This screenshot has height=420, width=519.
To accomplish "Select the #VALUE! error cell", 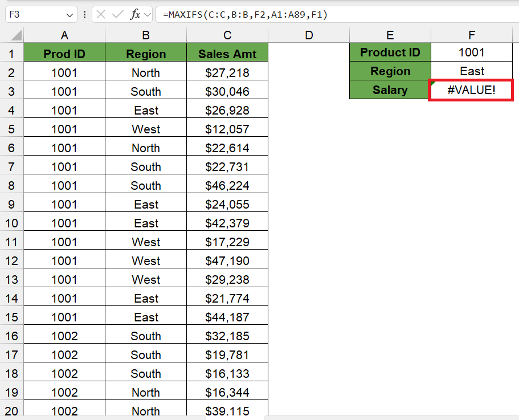I will [471, 89].
